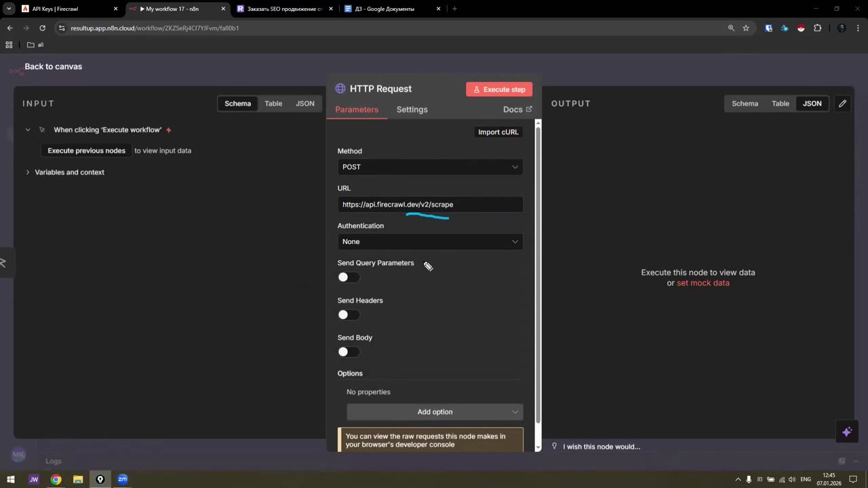Screen dimensions: 868x488
Task: Click the Execute step button
Action: click(x=499, y=89)
